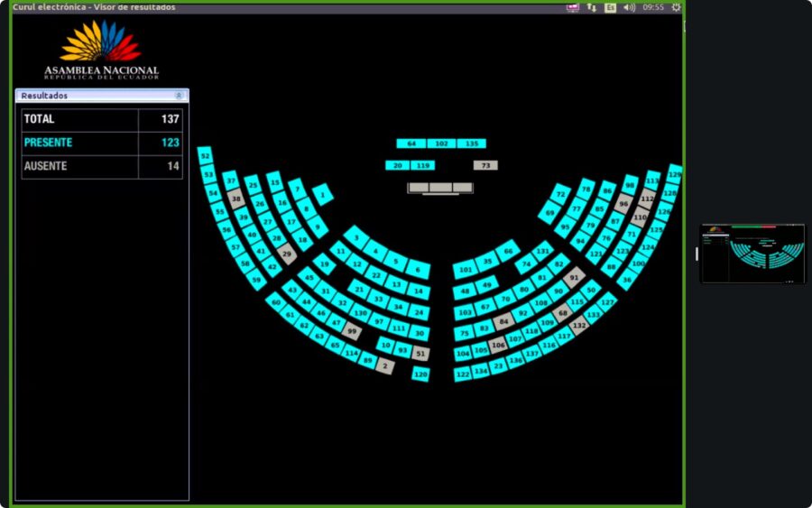Open the small window preview thumbnail
Screen dimensions: 812x508
(x=752, y=254)
